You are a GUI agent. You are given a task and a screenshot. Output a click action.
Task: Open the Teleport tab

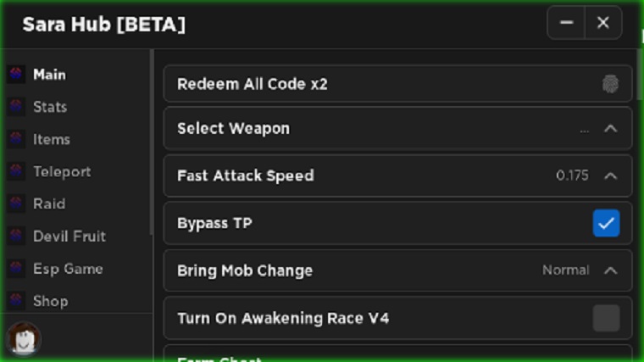(62, 171)
